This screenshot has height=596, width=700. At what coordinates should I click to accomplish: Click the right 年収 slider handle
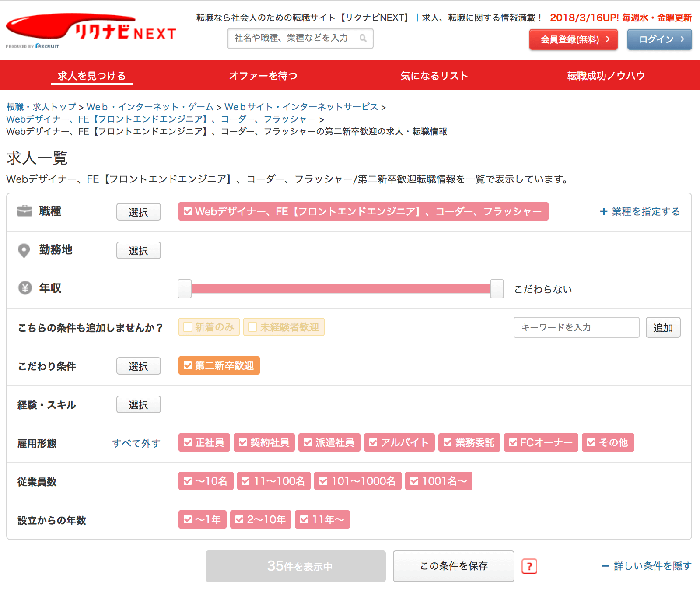click(x=497, y=289)
